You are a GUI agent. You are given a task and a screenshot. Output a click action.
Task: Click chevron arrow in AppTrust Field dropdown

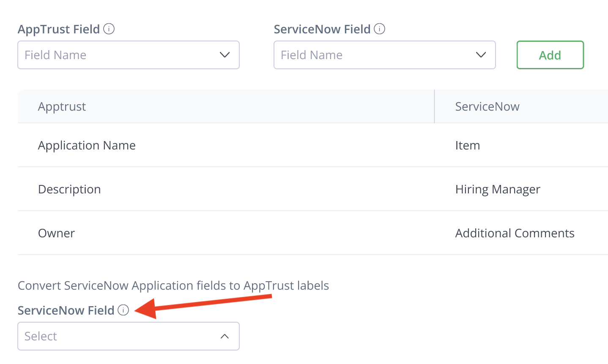click(x=225, y=55)
